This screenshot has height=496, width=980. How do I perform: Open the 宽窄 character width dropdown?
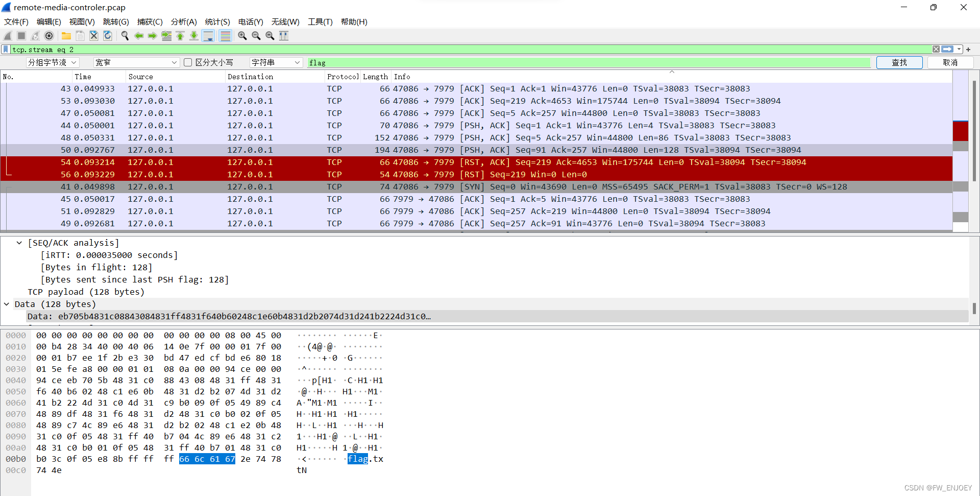[136, 62]
